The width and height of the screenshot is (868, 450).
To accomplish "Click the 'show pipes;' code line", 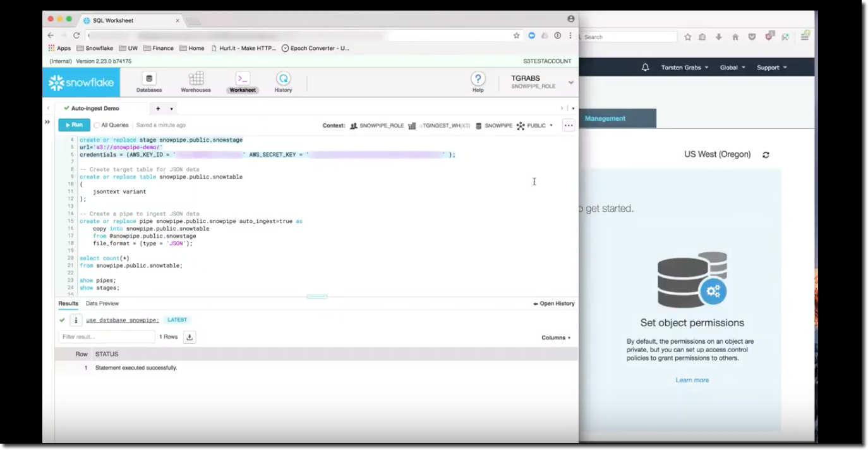I will tap(98, 280).
